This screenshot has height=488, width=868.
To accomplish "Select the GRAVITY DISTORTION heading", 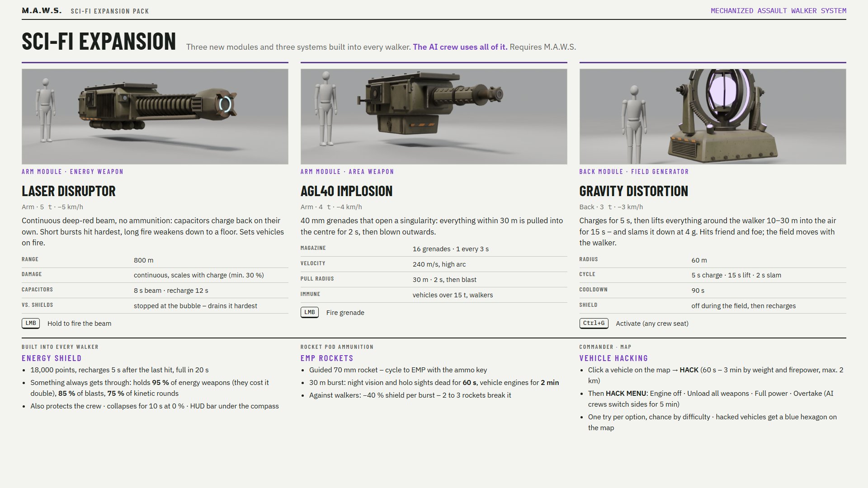I will point(634,191).
